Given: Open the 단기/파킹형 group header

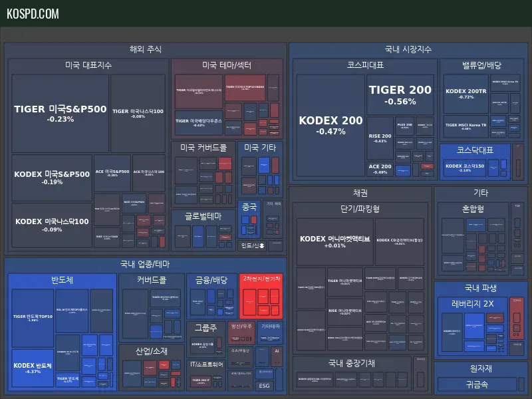Looking at the screenshot, I should (360, 209).
